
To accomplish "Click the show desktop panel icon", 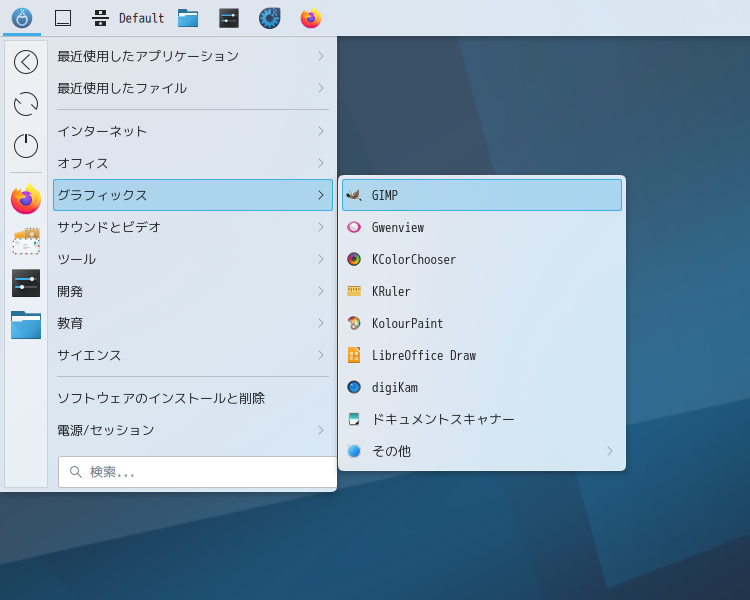I will pyautogui.click(x=63, y=18).
